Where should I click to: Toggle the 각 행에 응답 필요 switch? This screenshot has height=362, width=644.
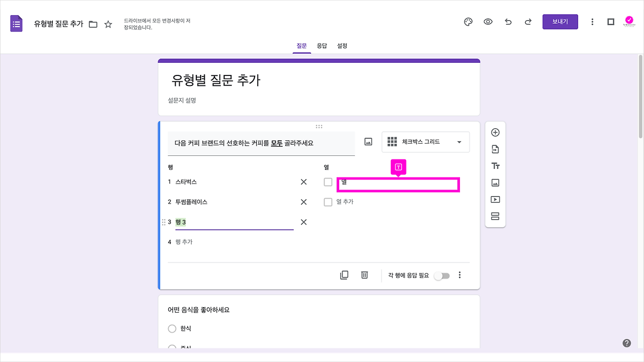(x=442, y=276)
